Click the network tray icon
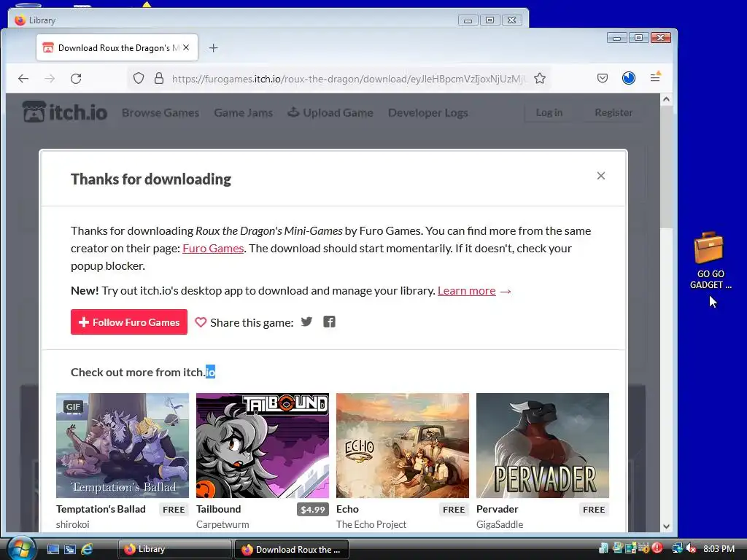747x560 pixels. (677, 548)
